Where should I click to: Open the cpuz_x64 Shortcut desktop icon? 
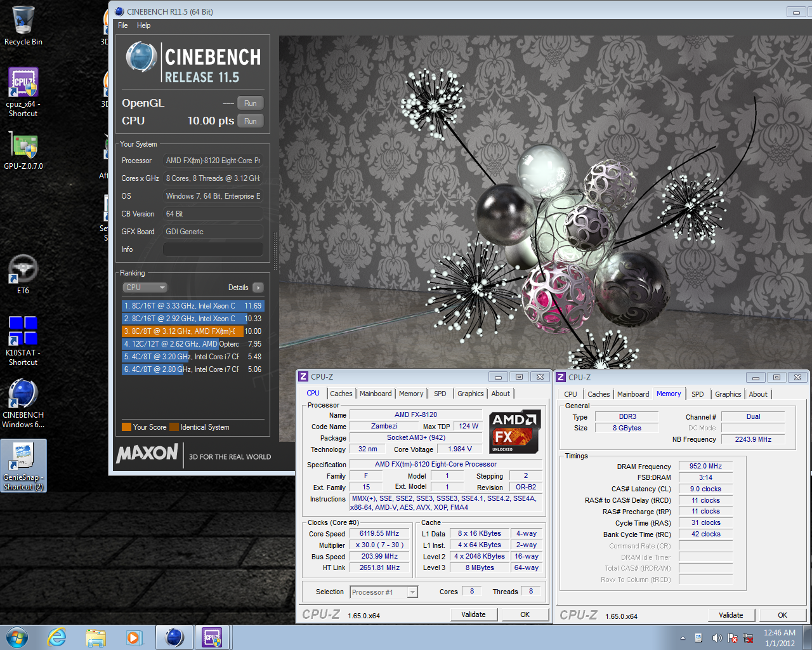pyautogui.click(x=23, y=92)
